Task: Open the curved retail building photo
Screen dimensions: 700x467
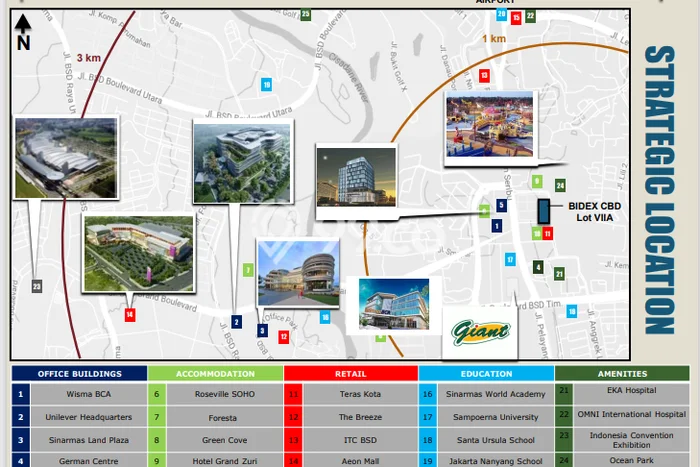Action: pyautogui.click(x=298, y=274)
